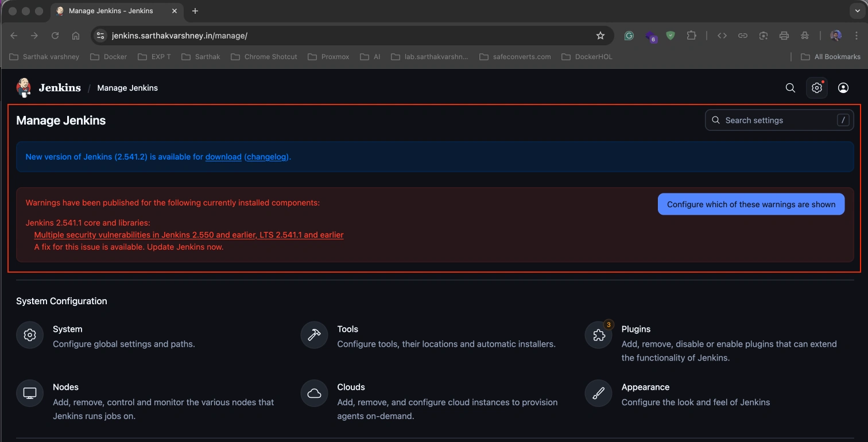Click the printer toolbar icon
Screen dimensions: 868x442
(x=784, y=36)
